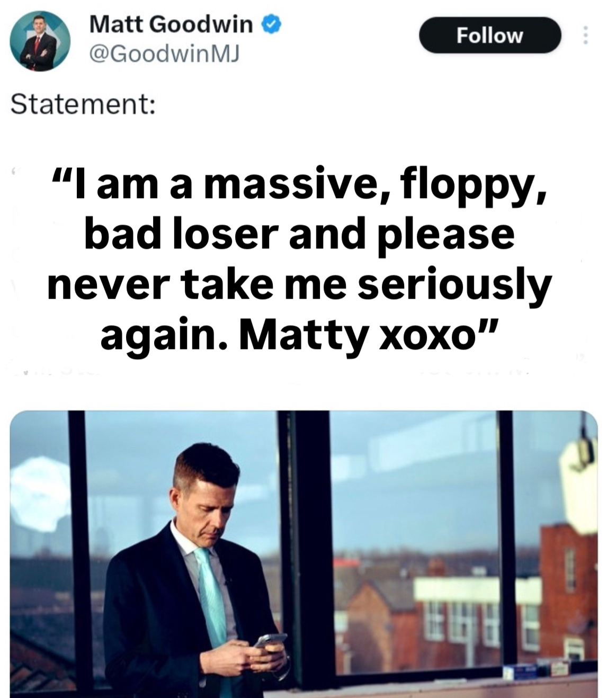The height and width of the screenshot is (698, 616).
Task: Click the "I am a massive, floppy," line
Action: pos(298,185)
